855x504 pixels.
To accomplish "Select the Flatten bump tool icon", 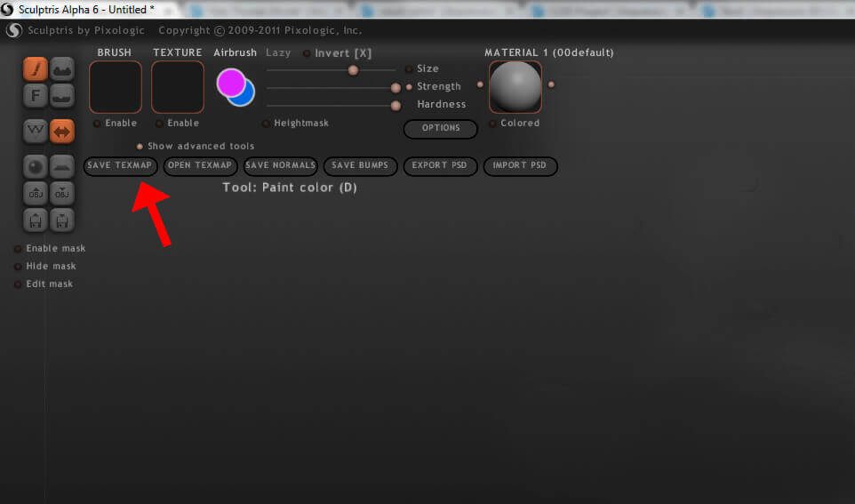I will click(x=62, y=96).
